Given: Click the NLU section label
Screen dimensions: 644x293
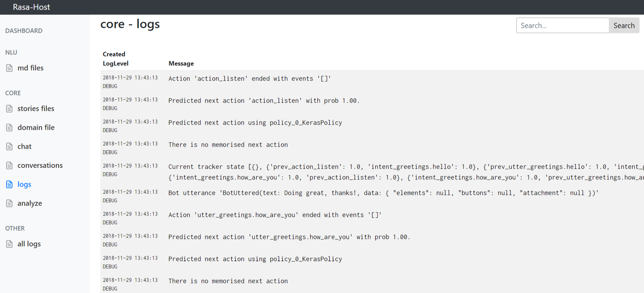Looking at the screenshot, I should tap(11, 52).
